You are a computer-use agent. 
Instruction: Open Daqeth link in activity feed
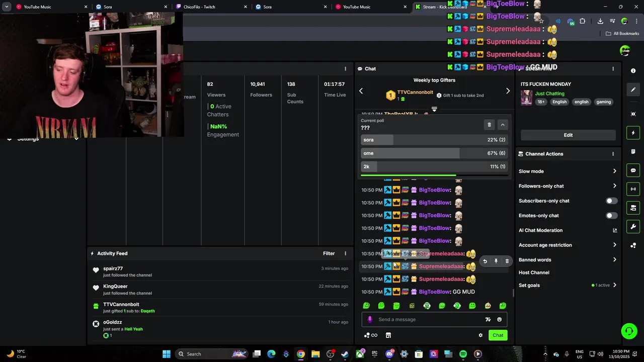point(147,311)
